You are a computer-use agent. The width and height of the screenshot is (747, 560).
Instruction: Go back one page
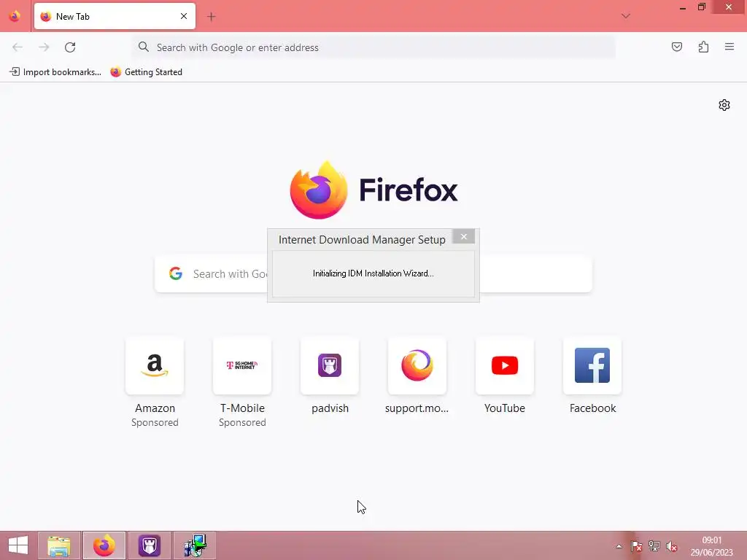(x=18, y=47)
